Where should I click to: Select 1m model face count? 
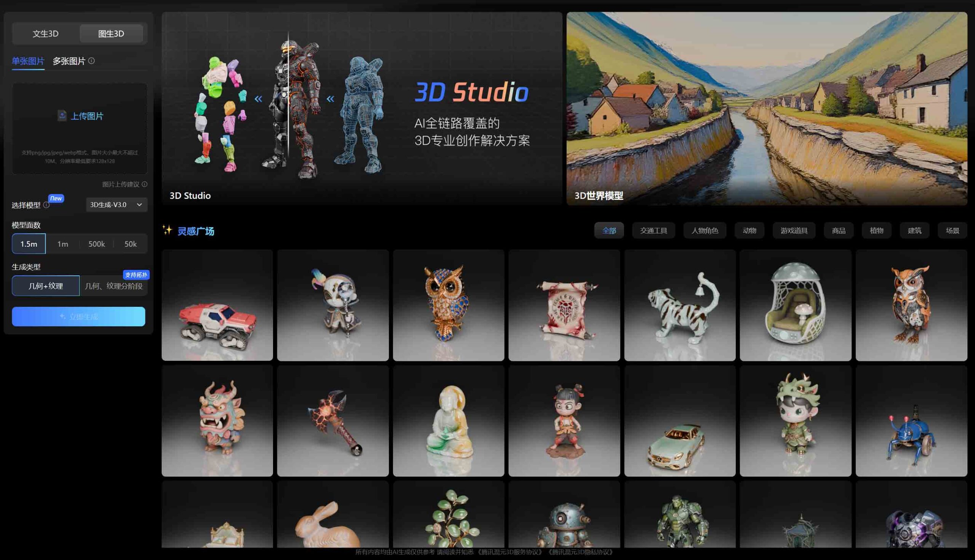click(63, 244)
